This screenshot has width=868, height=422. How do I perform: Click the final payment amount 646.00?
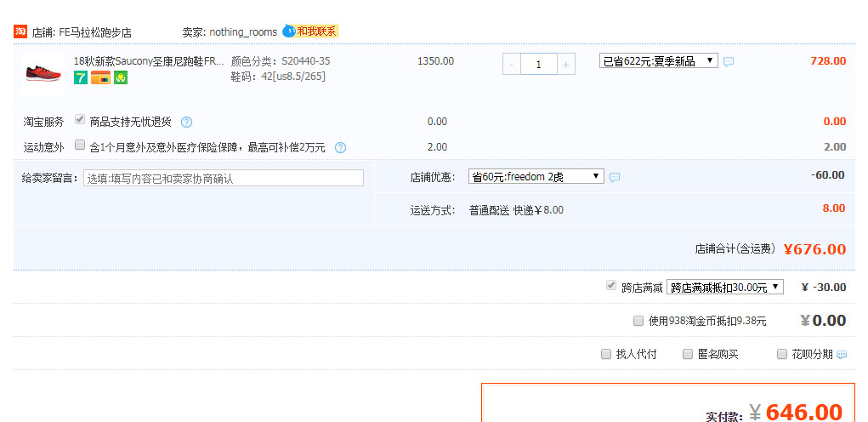pos(803,413)
